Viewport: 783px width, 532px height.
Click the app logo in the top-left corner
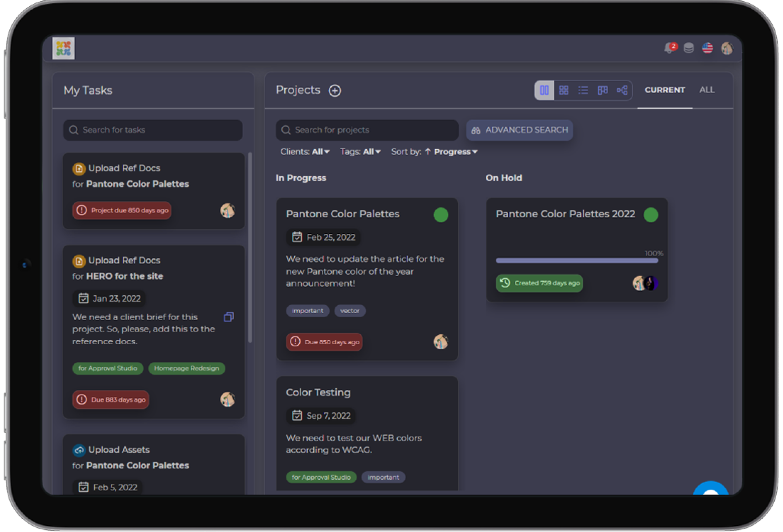pyautogui.click(x=63, y=48)
